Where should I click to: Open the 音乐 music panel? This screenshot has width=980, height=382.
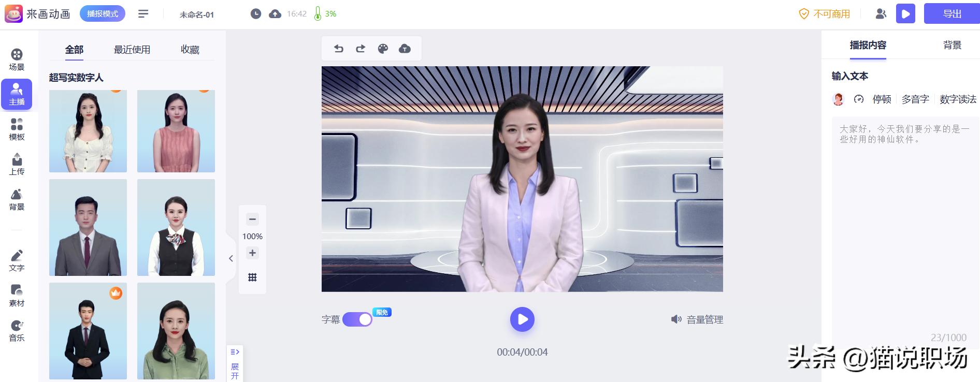click(17, 331)
